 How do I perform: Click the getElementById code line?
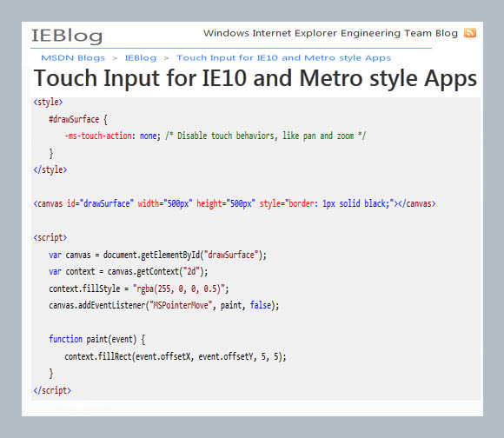click(158, 255)
